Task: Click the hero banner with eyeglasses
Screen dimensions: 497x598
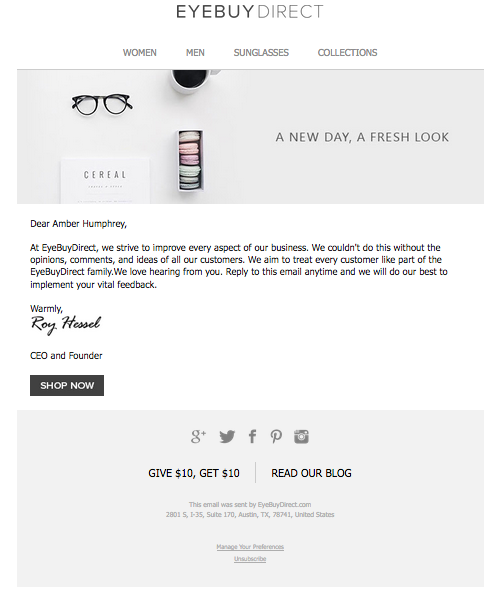Action: pyautogui.click(x=250, y=137)
